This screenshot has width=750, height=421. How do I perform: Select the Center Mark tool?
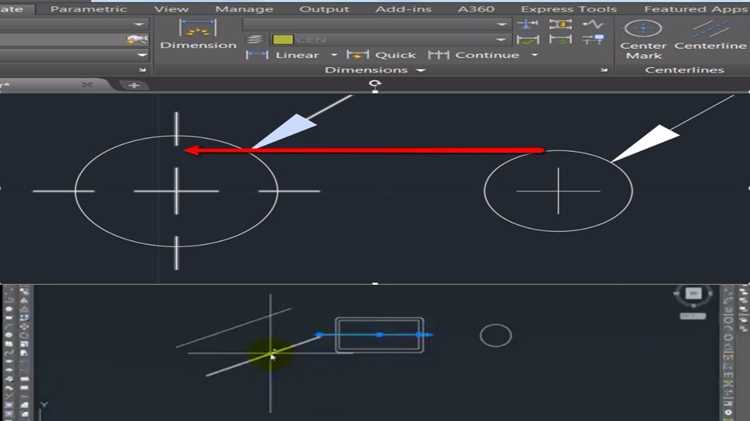643,39
